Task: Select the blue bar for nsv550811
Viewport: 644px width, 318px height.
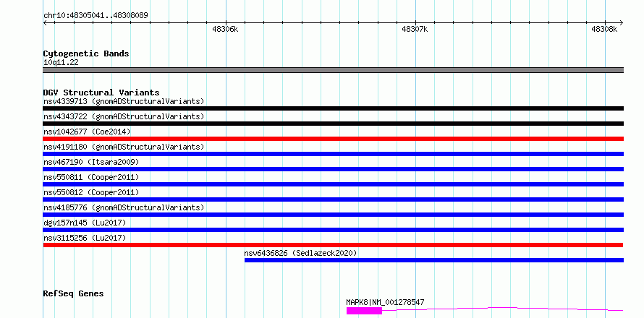Action: point(334,184)
